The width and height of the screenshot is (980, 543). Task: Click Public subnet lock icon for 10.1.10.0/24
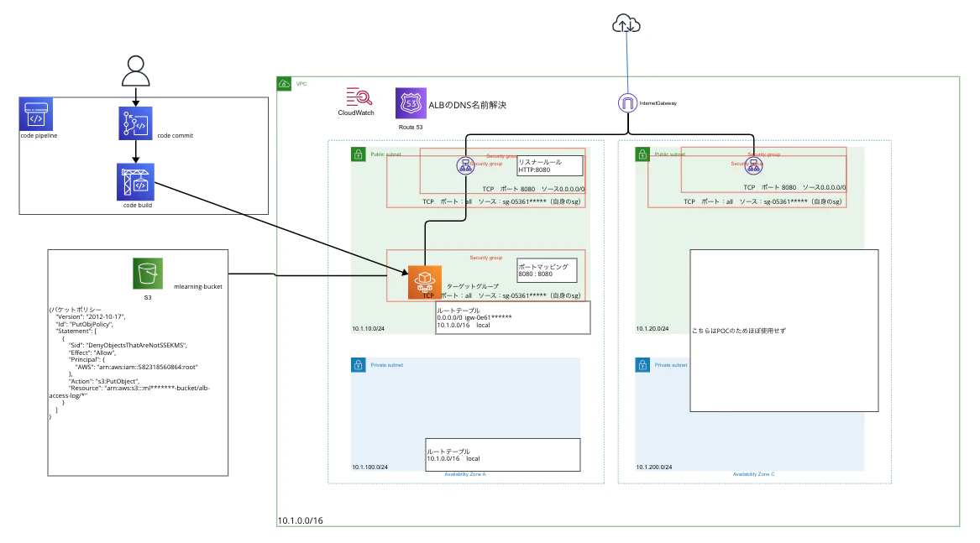358,154
